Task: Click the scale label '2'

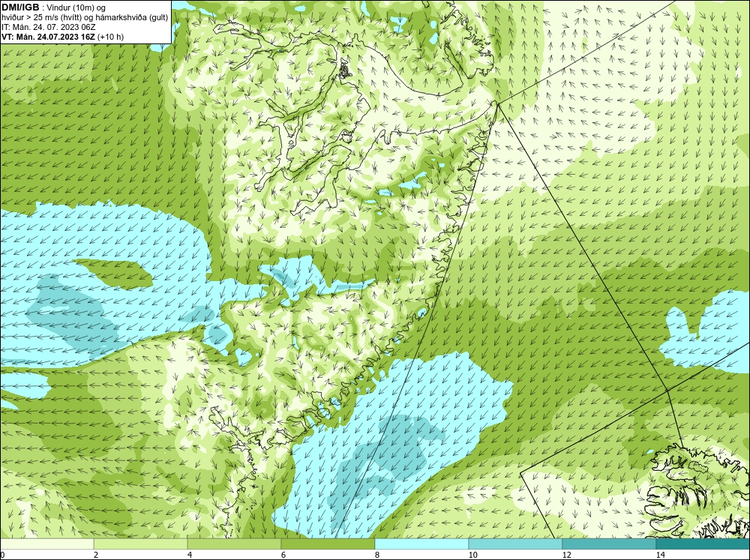Action: 96,555
